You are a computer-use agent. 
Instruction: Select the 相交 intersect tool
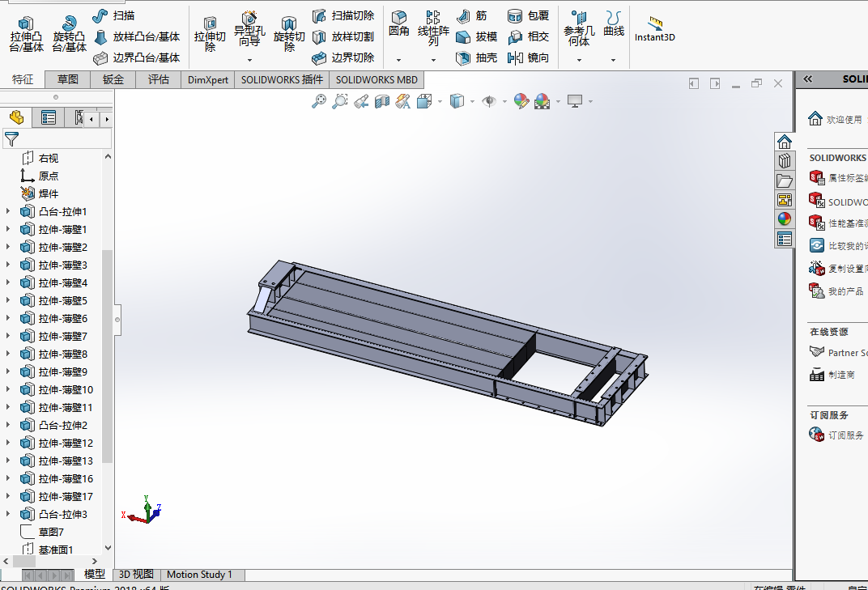[x=528, y=36]
